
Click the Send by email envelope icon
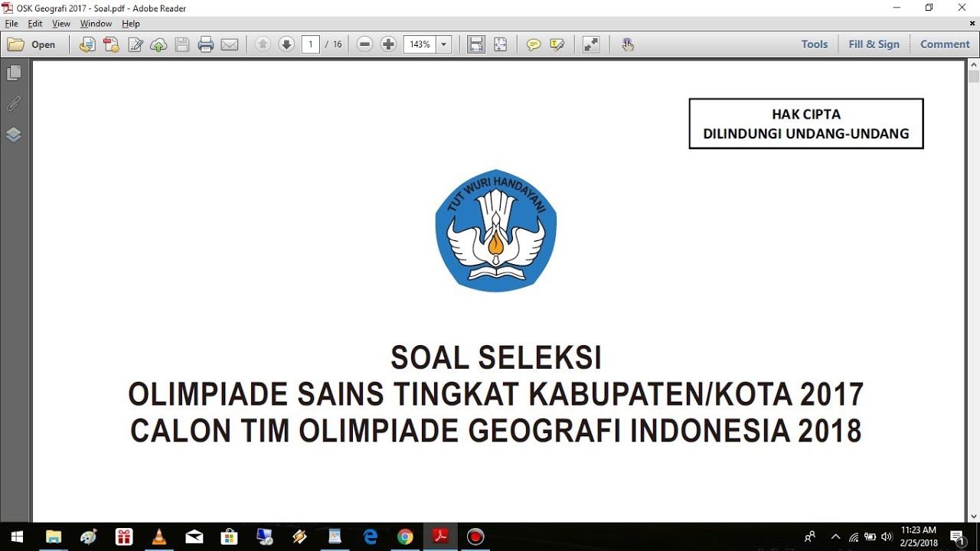[x=230, y=44]
